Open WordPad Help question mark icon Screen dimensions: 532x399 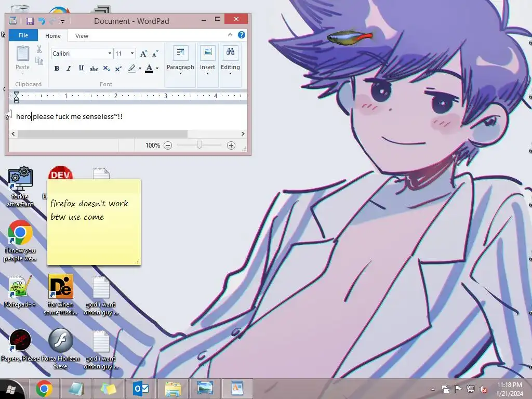pos(242,35)
